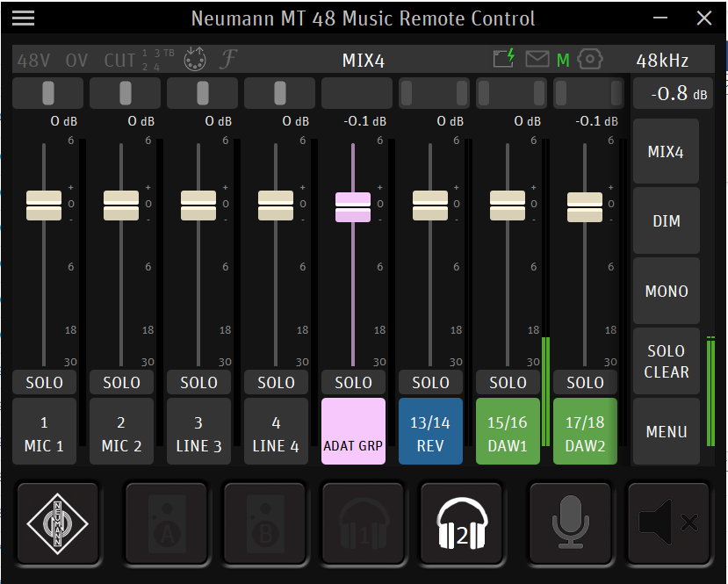Adjust the 15/16 DAW1 pan control
The height and width of the screenshot is (584, 728).
coord(511,93)
